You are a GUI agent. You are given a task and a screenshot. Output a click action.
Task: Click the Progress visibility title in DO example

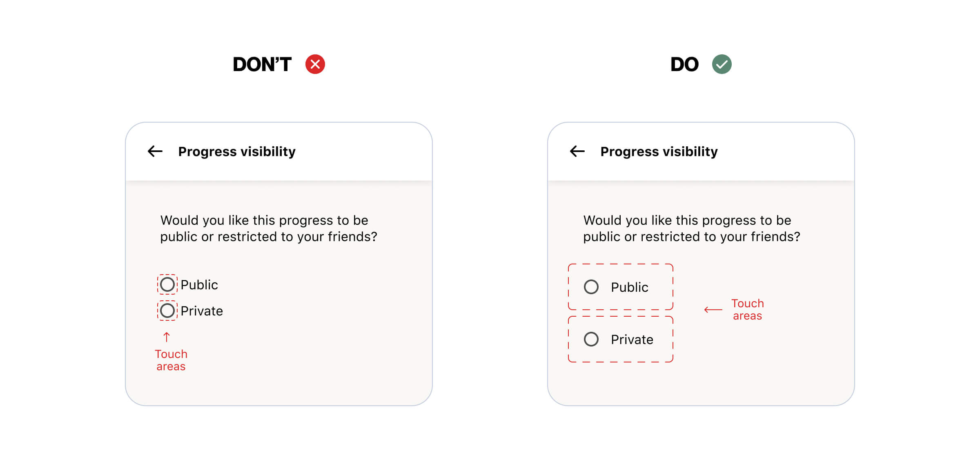[659, 152]
